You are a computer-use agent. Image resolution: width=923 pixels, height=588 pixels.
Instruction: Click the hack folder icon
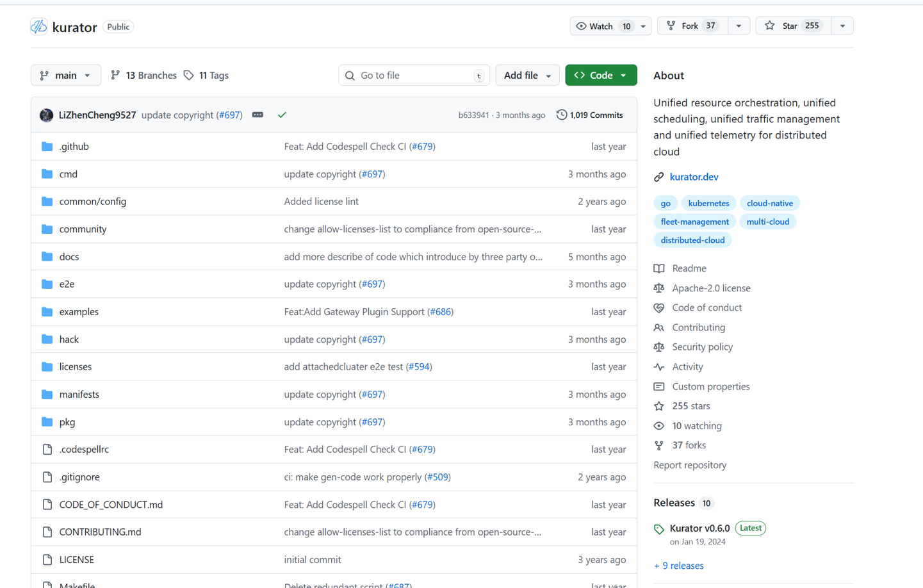[x=47, y=339]
